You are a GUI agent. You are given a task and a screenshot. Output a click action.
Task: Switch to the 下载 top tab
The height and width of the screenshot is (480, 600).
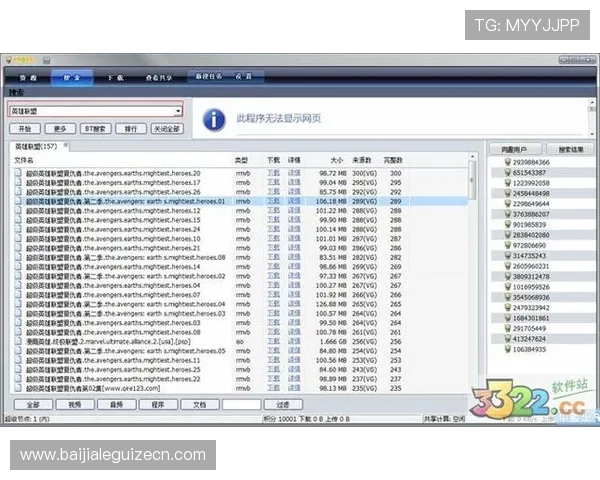[x=116, y=76]
